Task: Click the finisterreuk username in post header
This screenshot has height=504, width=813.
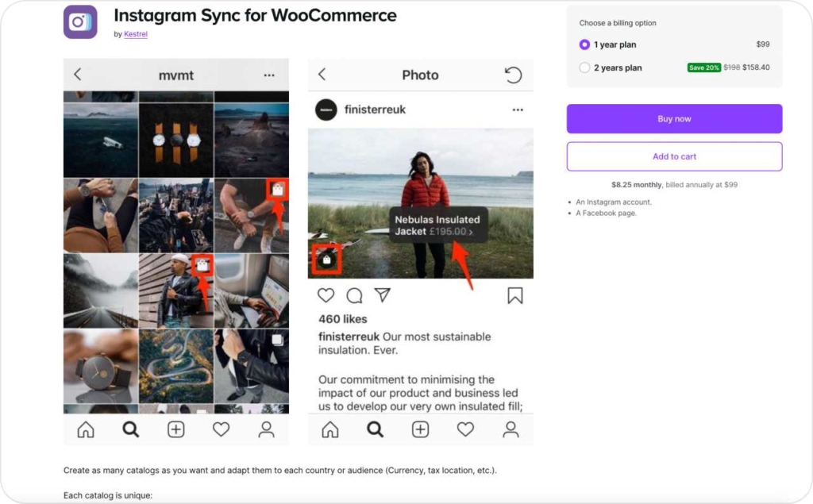Action: (375, 110)
